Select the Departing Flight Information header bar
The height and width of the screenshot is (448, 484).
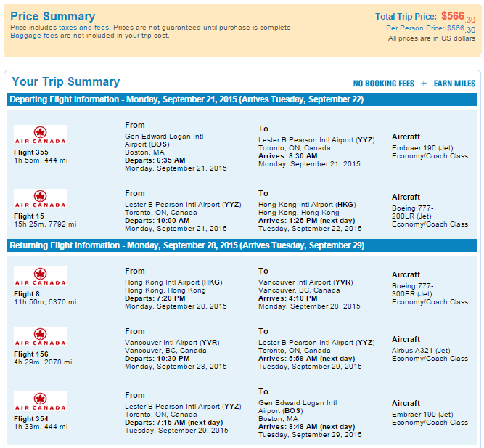coord(242,99)
